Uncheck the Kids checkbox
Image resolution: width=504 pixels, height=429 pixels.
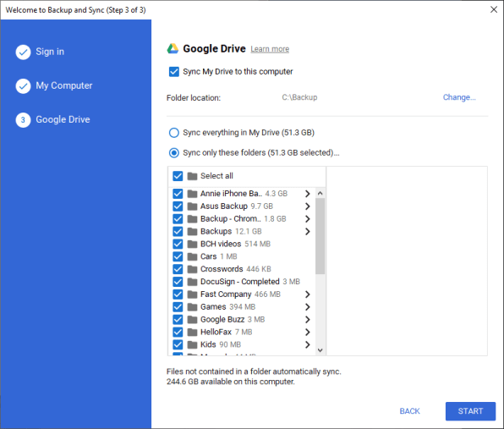click(178, 344)
